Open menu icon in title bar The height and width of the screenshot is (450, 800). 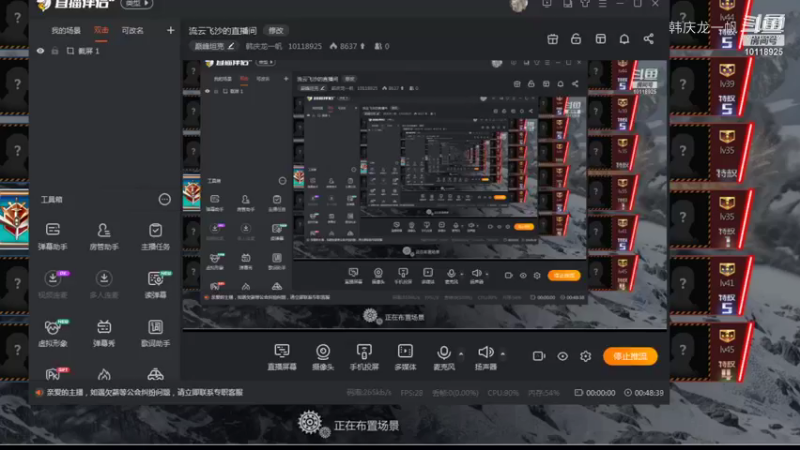tap(603, 4)
